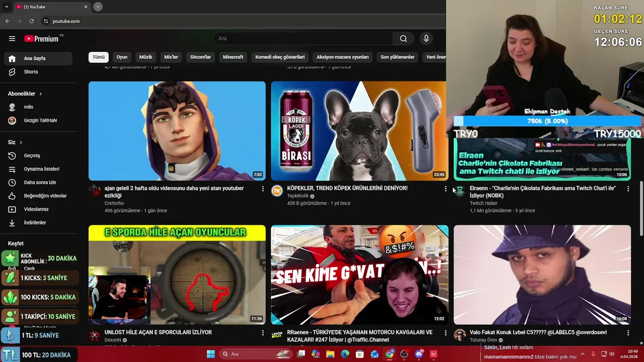The width and height of the screenshot is (644, 362).
Task: Go back in Chrome
Action: pyautogui.click(x=7, y=21)
